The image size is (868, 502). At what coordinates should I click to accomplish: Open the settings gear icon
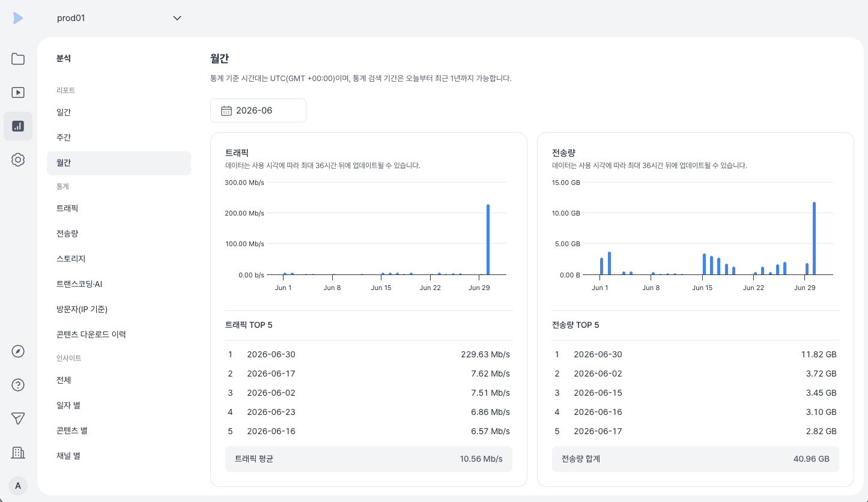point(18,160)
